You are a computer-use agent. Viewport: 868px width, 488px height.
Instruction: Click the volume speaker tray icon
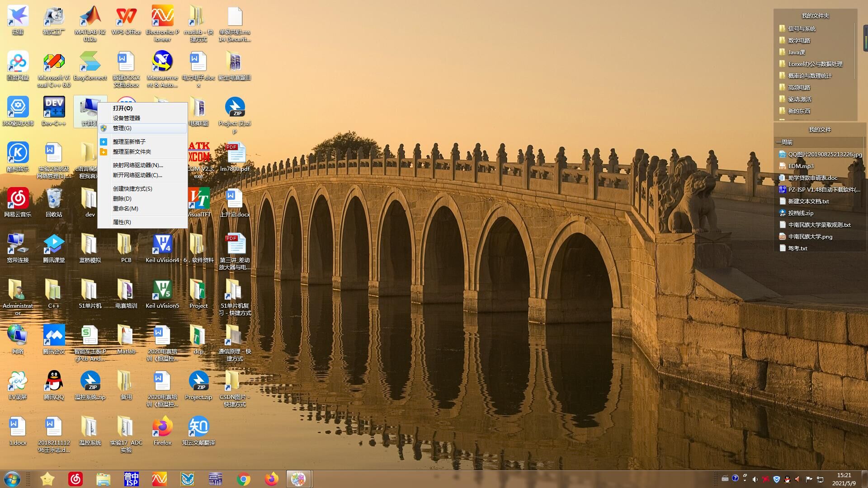tap(755, 479)
